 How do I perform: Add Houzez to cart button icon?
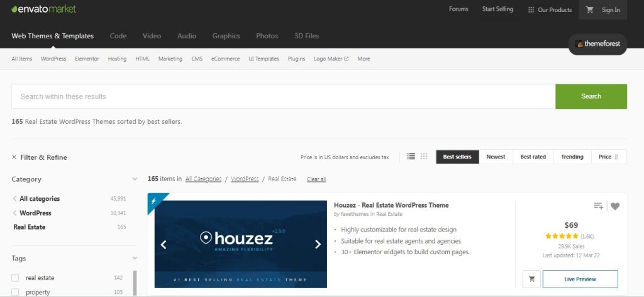point(532,279)
